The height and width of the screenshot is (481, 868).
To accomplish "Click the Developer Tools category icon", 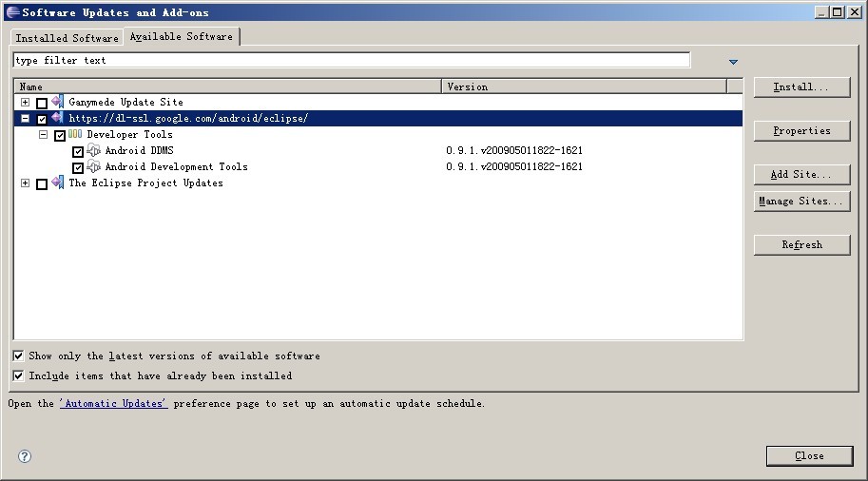I will 75,134.
